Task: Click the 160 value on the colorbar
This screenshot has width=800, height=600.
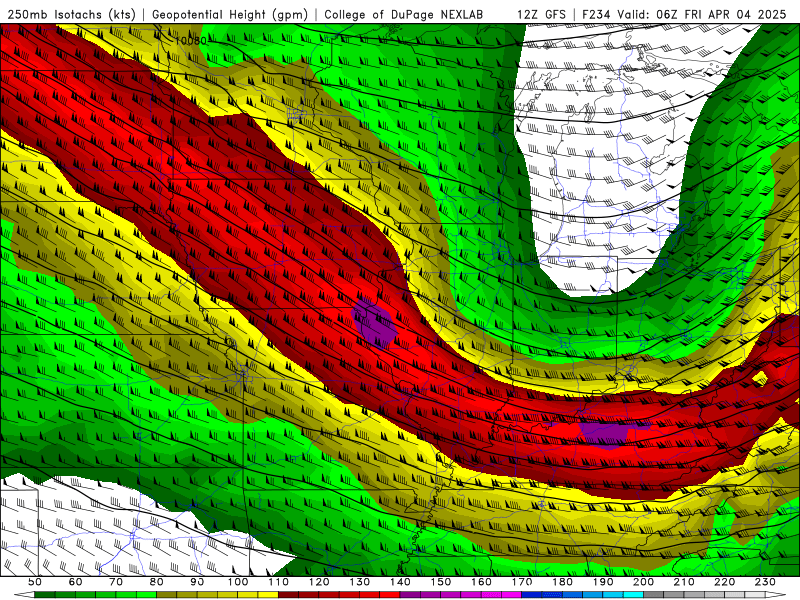Action: point(482,582)
